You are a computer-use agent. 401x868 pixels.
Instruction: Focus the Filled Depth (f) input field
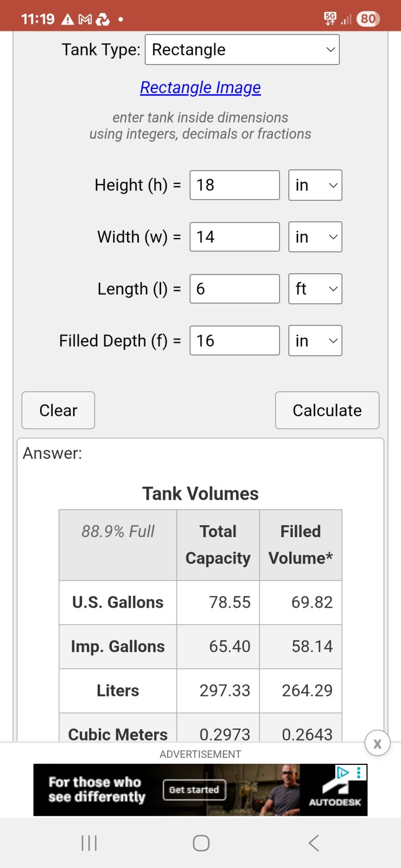tap(234, 341)
